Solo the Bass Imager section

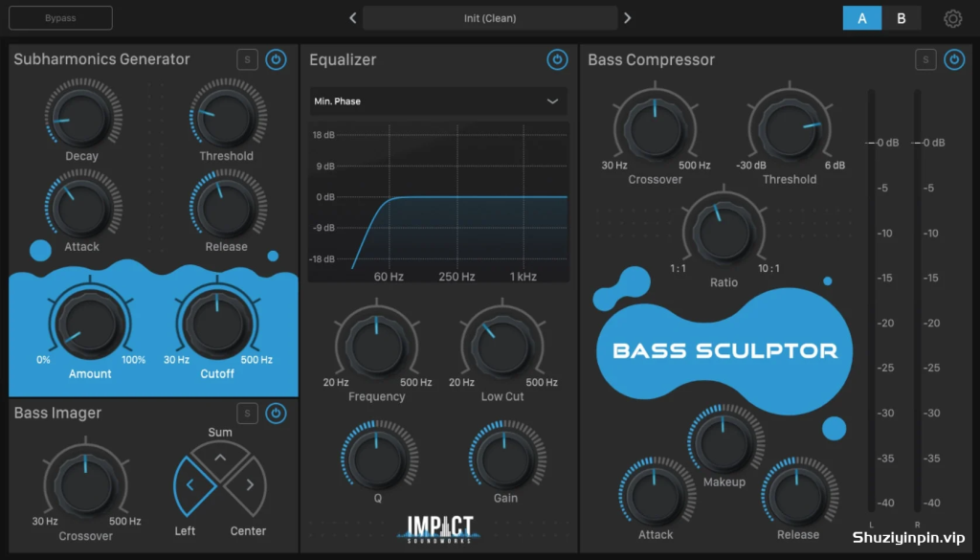(x=248, y=414)
